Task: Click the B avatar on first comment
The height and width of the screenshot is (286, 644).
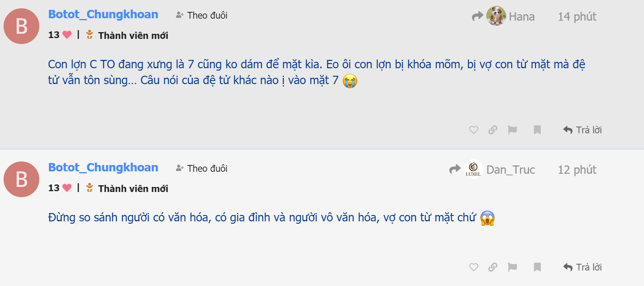Action: pos(21,26)
